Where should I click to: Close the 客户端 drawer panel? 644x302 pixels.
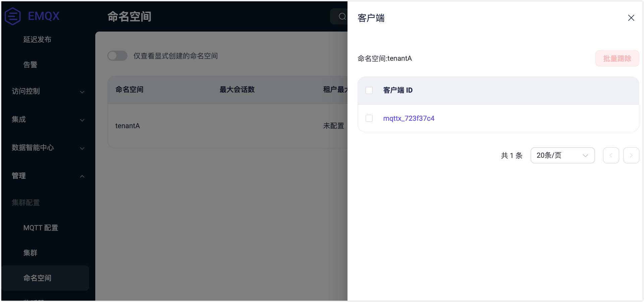pos(631,18)
